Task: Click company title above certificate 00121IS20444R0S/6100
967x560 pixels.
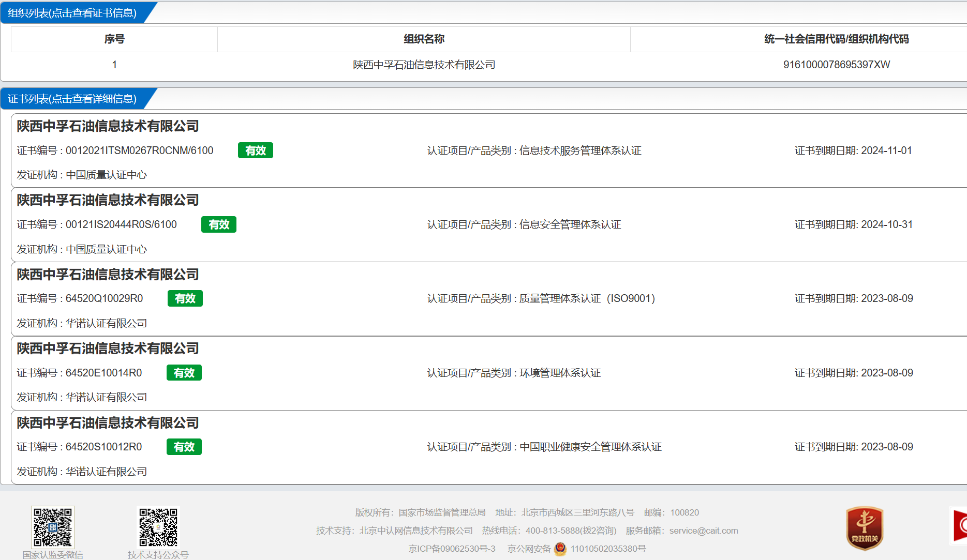Action: pos(108,200)
